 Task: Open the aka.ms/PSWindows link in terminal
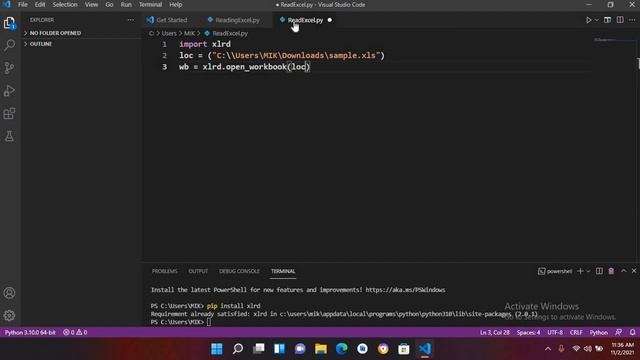(x=405, y=290)
